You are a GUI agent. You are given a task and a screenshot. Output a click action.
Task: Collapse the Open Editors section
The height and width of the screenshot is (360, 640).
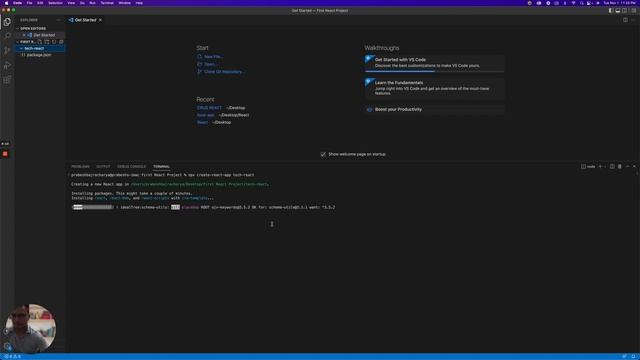[33, 29]
